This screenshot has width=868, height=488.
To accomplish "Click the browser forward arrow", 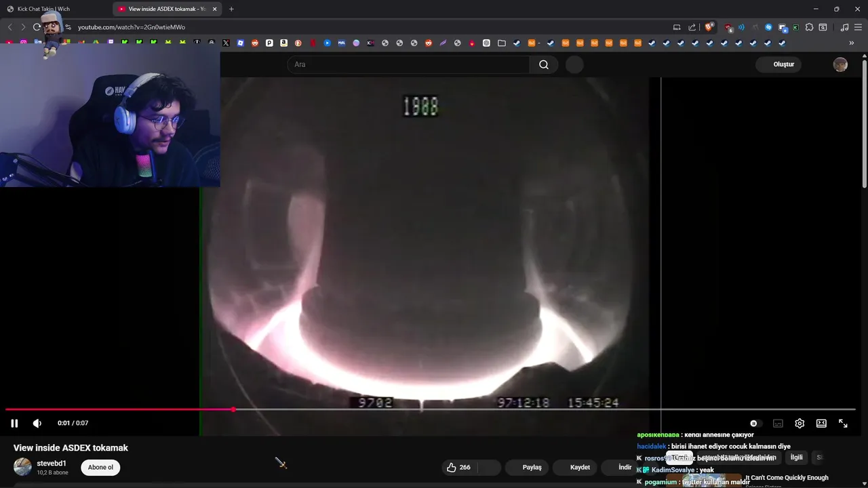I will 23,27.
